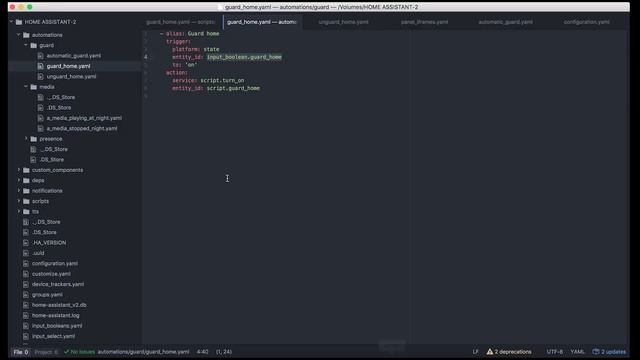
Task: Open unguard_home.yaml in the tree
Action: [x=71, y=76]
